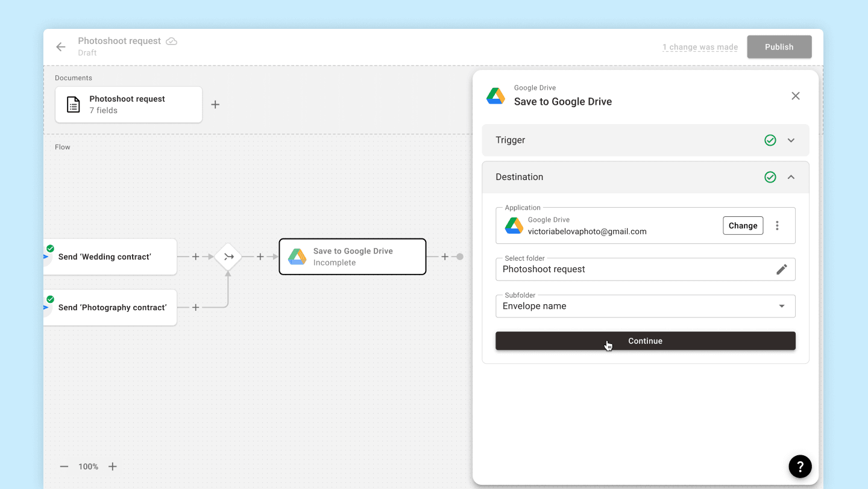Click the flow end point dot

pos(460,257)
